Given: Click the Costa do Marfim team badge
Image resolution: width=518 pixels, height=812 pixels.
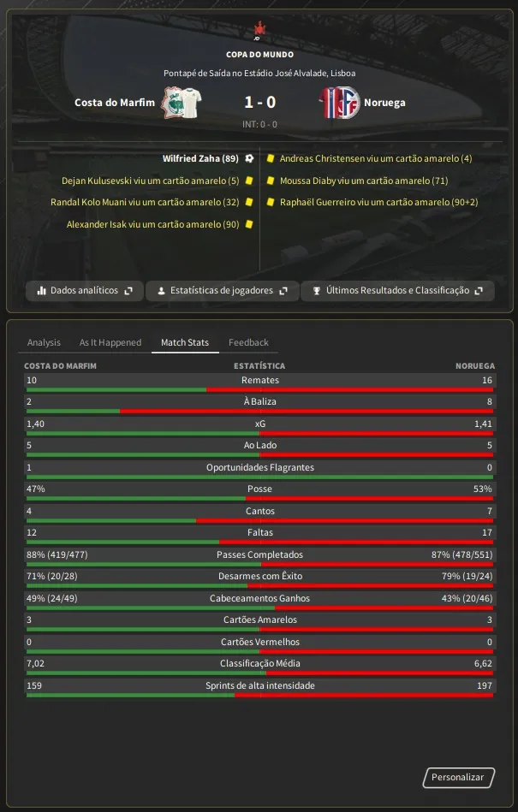Looking at the screenshot, I should (171, 103).
